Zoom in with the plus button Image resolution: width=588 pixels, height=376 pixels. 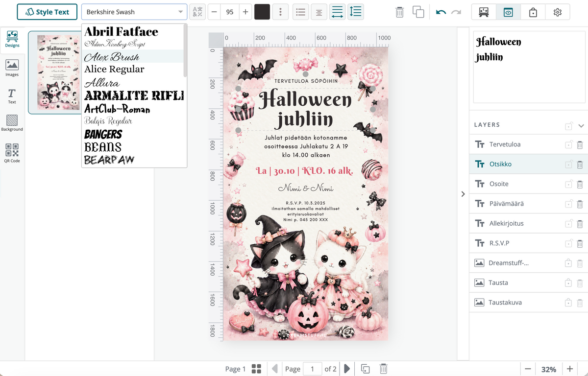[570, 369]
